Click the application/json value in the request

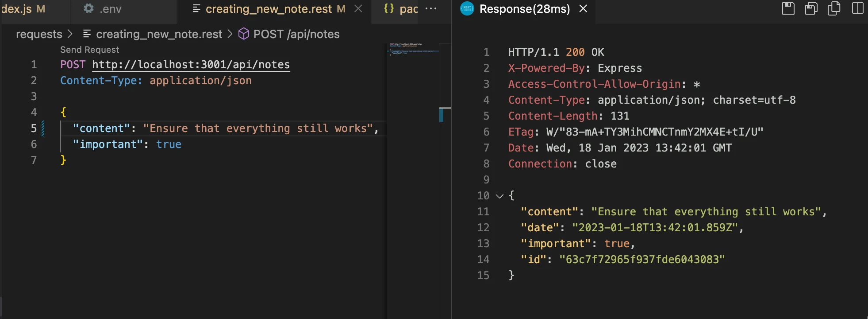[200, 81]
